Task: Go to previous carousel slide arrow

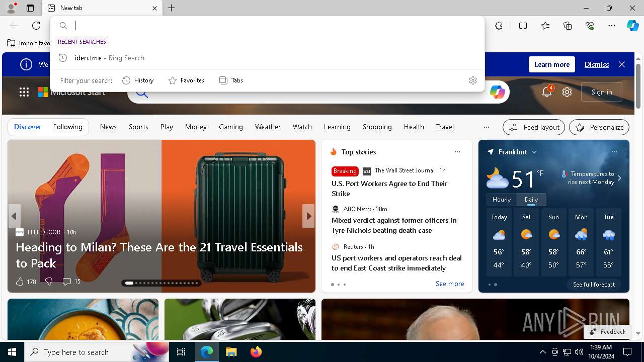Action: (14, 216)
